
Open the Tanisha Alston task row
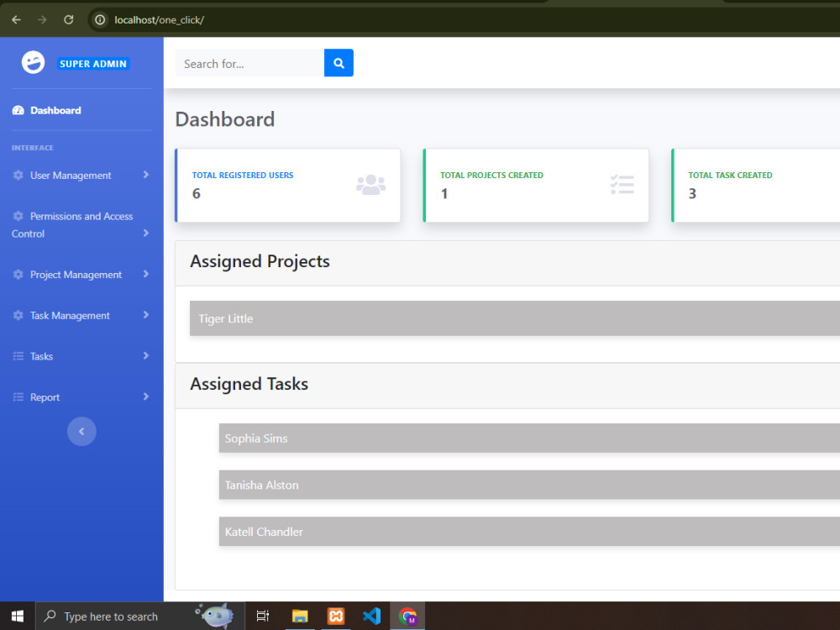point(529,485)
